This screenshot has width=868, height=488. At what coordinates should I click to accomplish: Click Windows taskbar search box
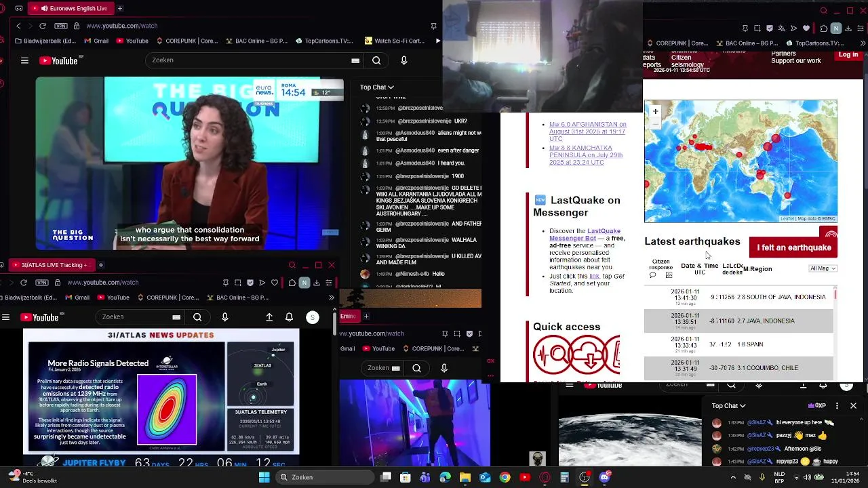pos(324,477)
